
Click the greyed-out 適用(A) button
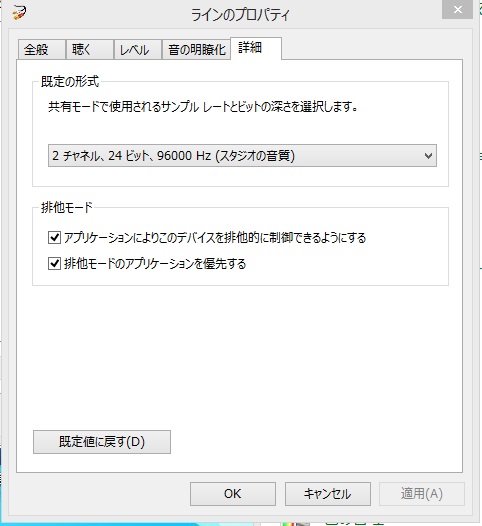tap(422, 494)
